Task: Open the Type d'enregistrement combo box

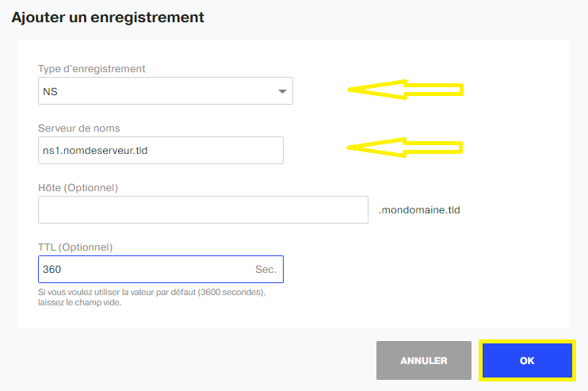Action: tap(166, 90)
